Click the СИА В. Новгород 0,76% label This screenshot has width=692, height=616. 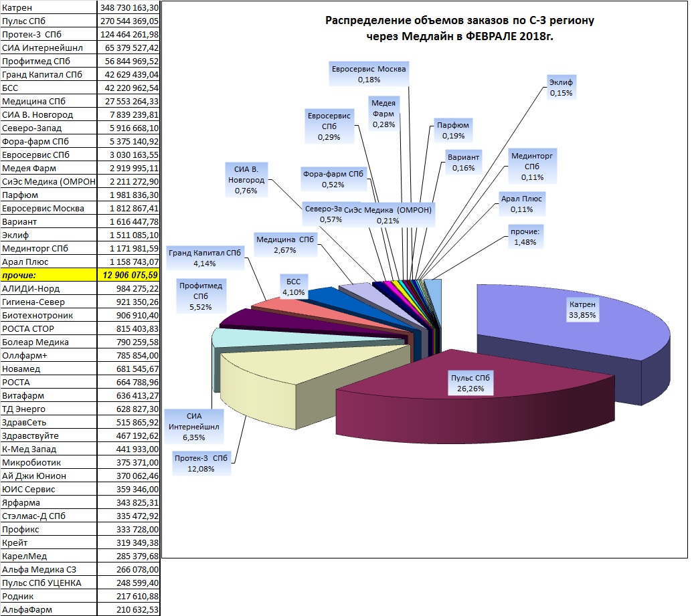pos(246,180)
